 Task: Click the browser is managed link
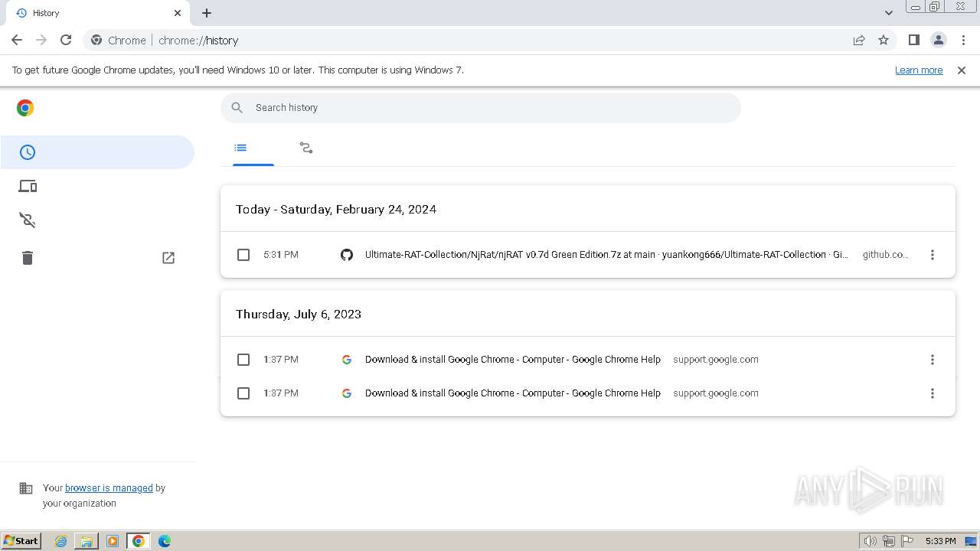click(x=109, y=488)
